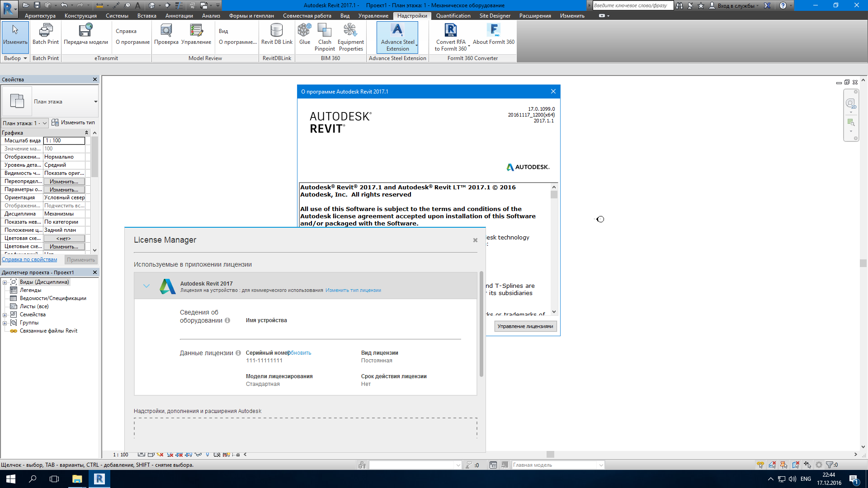Open the Главная модель design options combo
868x488 pixels.
pyautogui.click(x=558, y=465)
